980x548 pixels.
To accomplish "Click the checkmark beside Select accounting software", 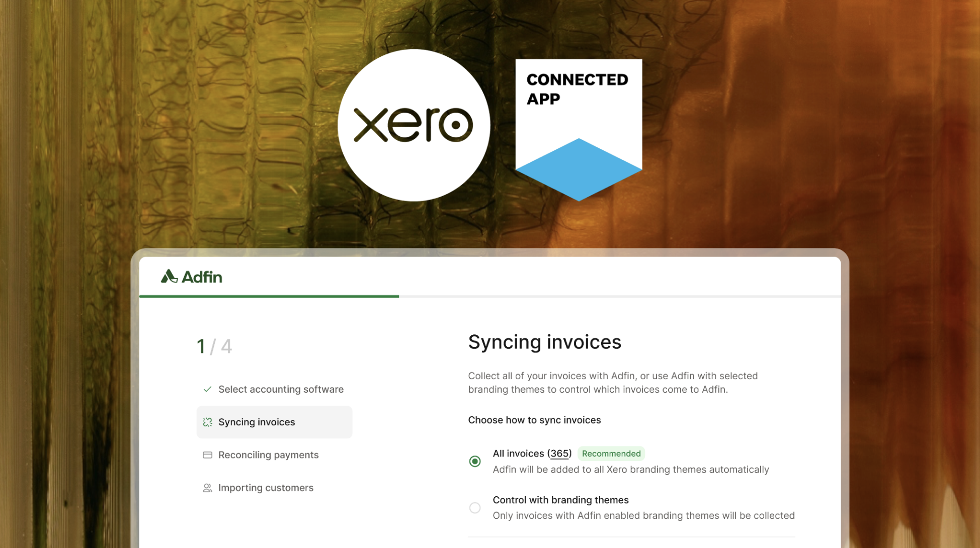I will pyautogui.click(x=207, y=389).
